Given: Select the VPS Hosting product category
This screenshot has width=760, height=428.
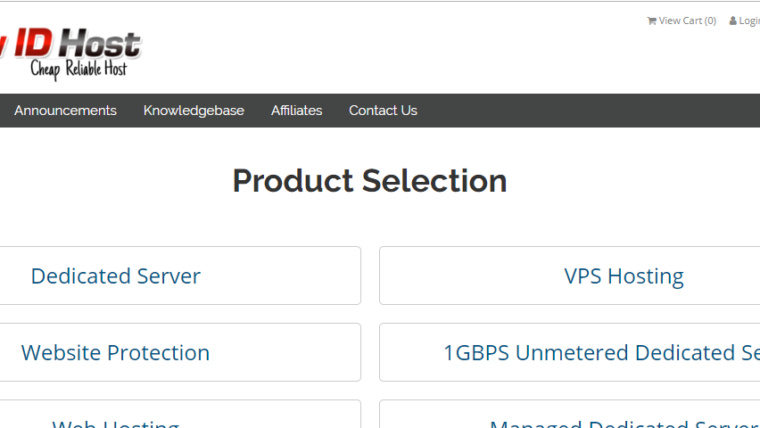Looking at the screenshot, I should click(624, 276).
